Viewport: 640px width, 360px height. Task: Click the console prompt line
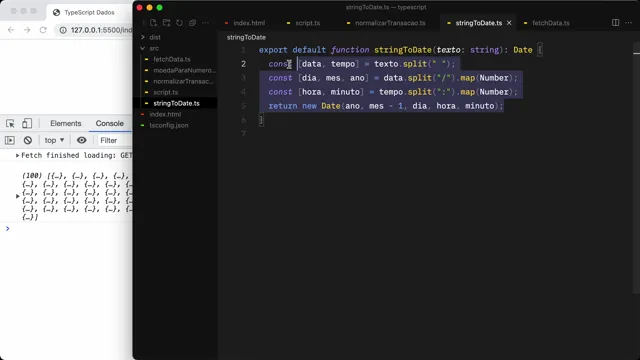68,229
